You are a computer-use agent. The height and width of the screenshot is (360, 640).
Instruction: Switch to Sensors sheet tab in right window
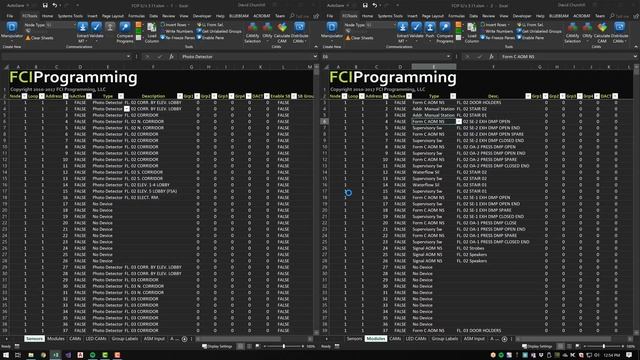click(x=354, y=339)
